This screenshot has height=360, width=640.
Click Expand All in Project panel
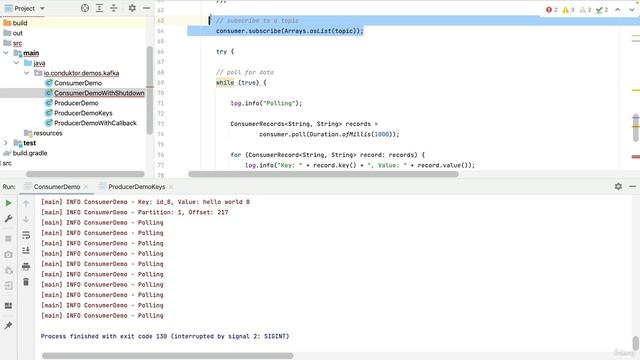[x=99, y=8]
